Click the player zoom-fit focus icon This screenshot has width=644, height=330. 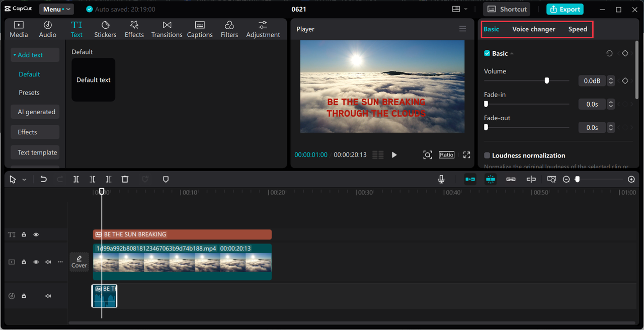point(427,155)
